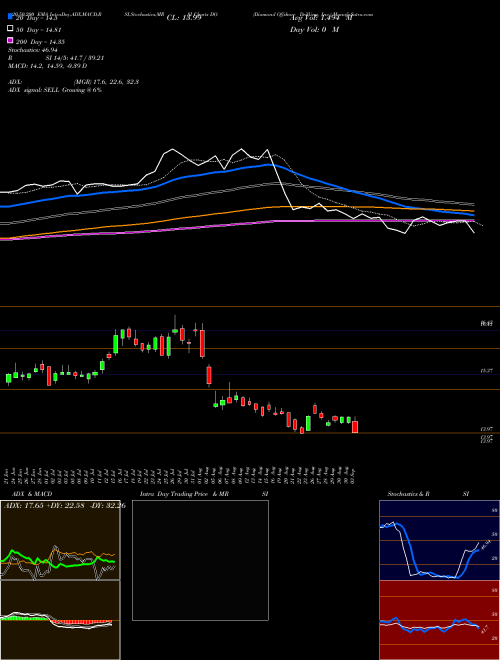Click the 'Intra Day Trading Price & MR' title
This screenshot has width=500, height=660.
tap(184, 494)
